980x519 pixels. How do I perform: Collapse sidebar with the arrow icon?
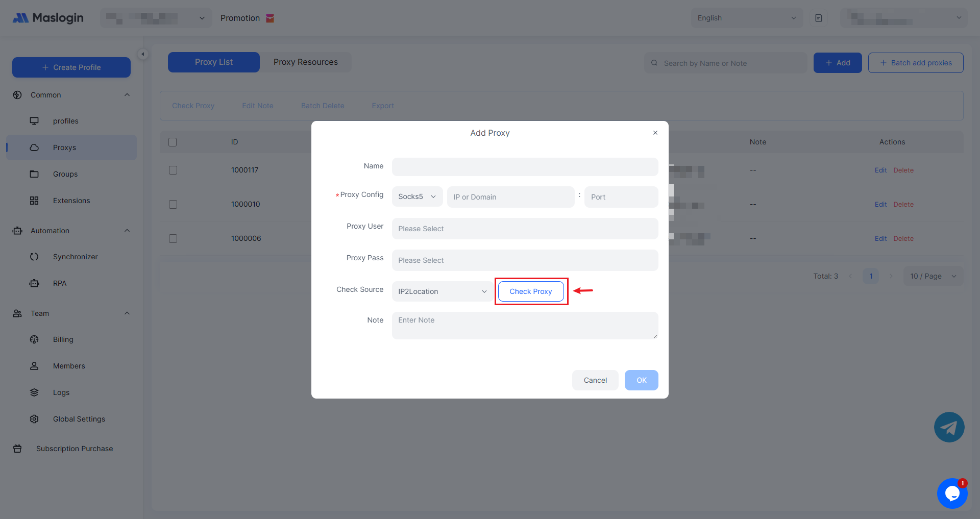pyautogui.click(x=143, y=54)
